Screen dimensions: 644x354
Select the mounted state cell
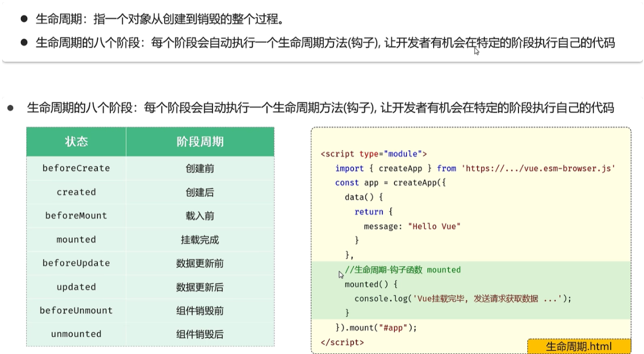[x=76, y=239]
